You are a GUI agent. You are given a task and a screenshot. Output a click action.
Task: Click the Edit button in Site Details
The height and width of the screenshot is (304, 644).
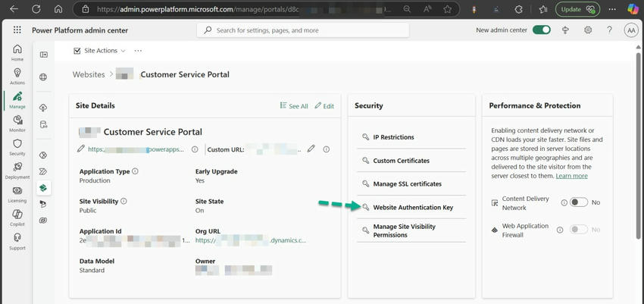(x=324, y=106)
